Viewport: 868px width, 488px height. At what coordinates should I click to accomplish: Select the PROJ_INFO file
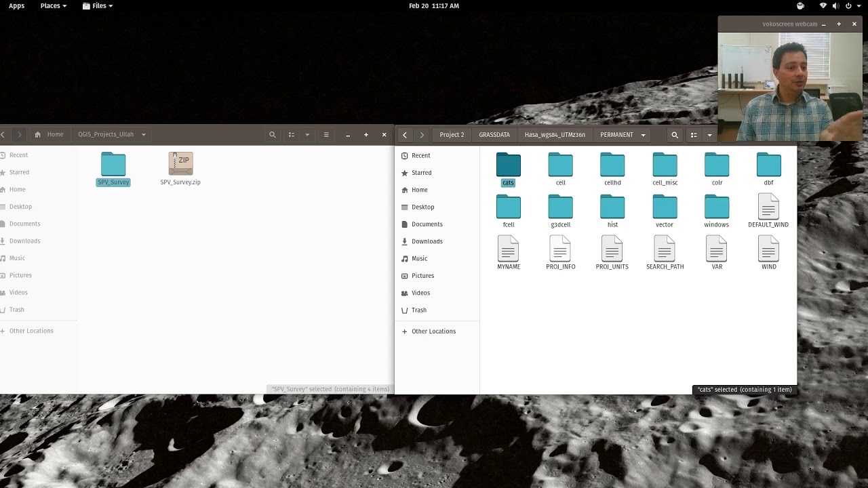point(560,253)
